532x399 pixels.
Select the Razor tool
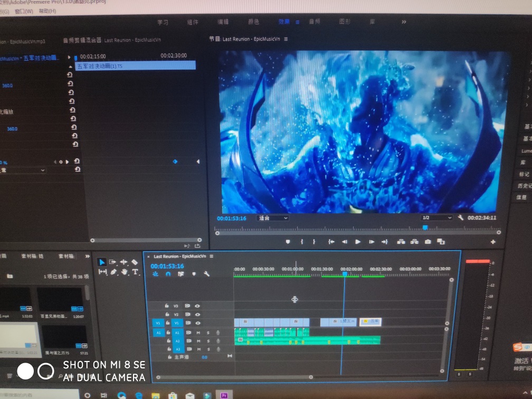coord(135,262)
